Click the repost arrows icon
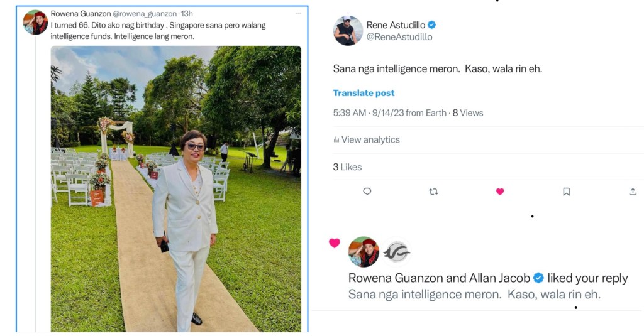Screen dimensions: 644x336 [433, 192]
